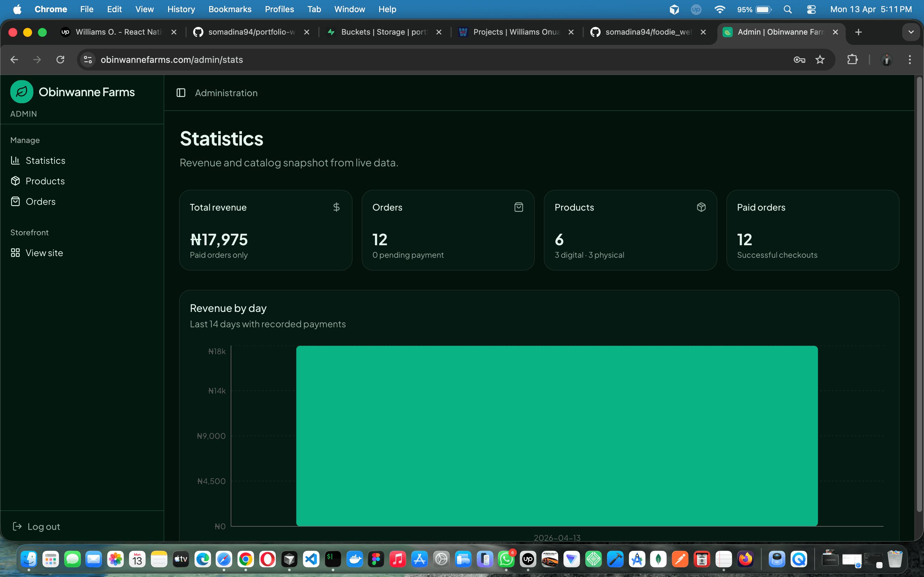Click the Obinwanne Farms leaf logo
The width and height of the screenshot is (924, 577).
[x=22, y=92]
